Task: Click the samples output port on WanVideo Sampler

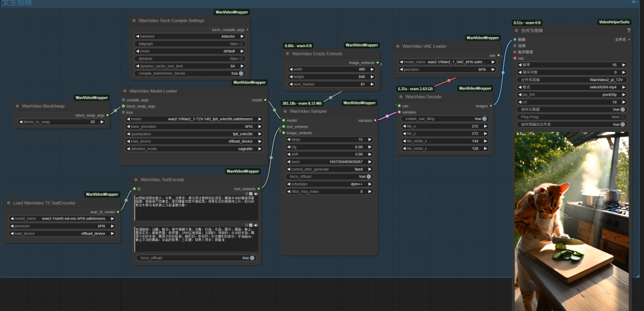Action: 375,121
